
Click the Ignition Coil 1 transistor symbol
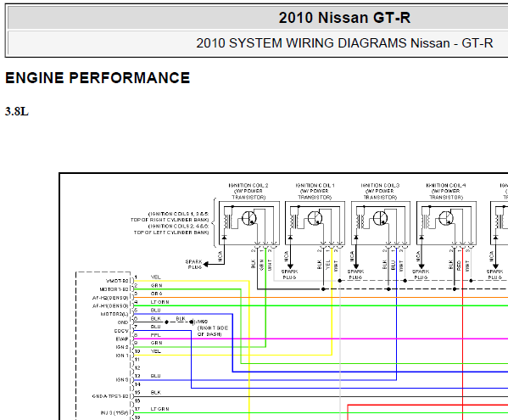(x=315, y=218)
